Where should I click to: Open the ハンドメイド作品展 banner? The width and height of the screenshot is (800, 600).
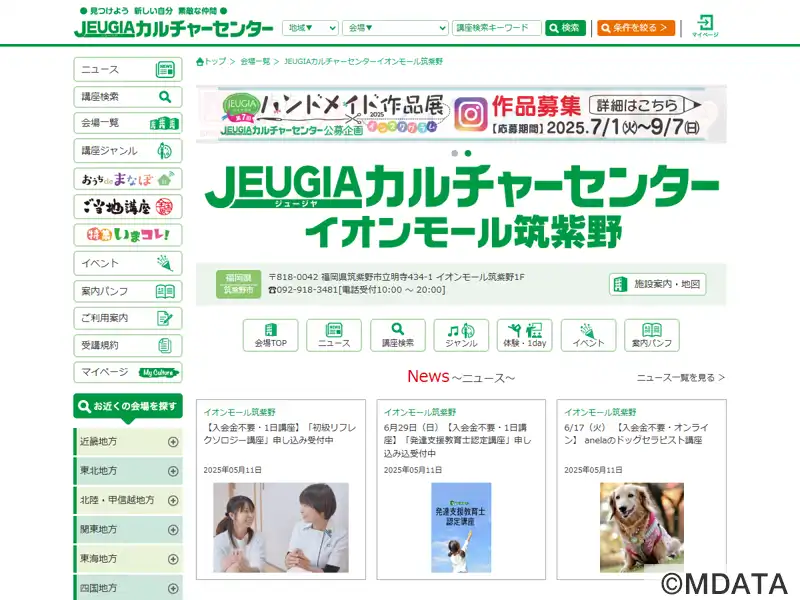[461, 114]
